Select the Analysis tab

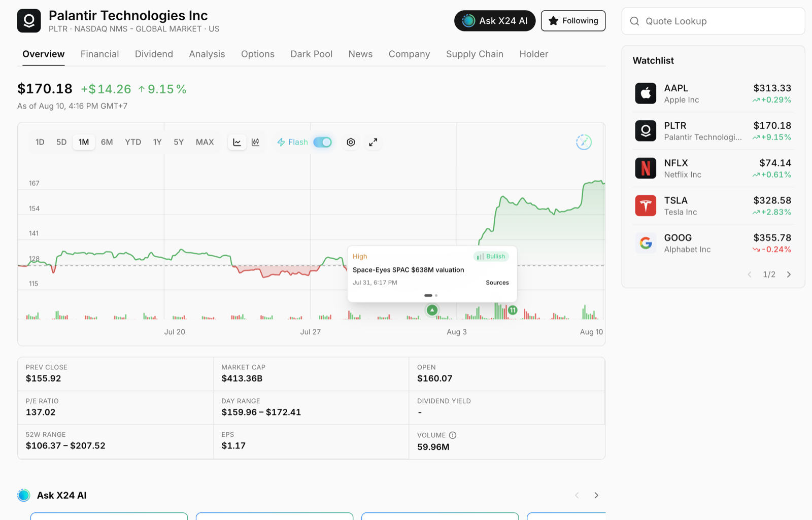(207, 54)
